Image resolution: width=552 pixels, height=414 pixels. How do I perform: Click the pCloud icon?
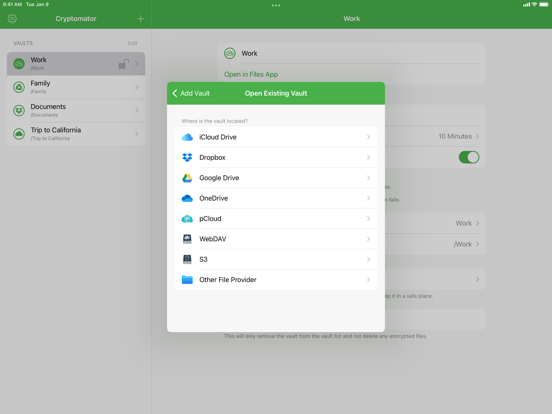click(187, 219)
